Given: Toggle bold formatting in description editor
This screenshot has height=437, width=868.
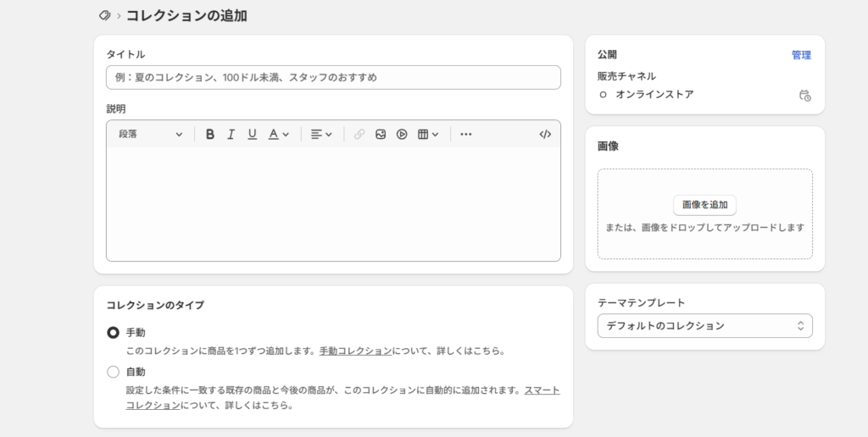Looking at the screenshot, I should coord(210,134).
